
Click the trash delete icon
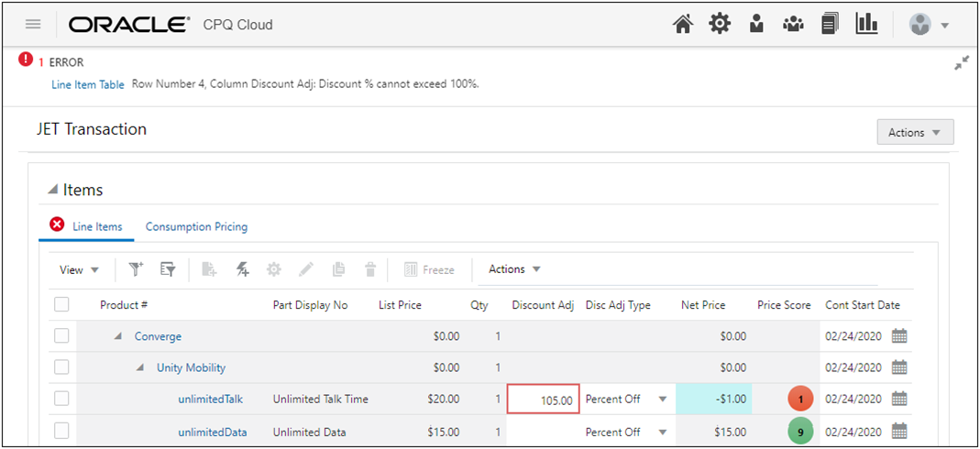click(x=370, y=269)
